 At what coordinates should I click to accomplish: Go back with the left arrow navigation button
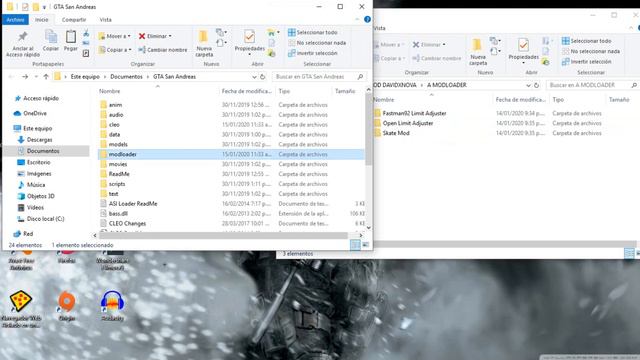point(11,77)
